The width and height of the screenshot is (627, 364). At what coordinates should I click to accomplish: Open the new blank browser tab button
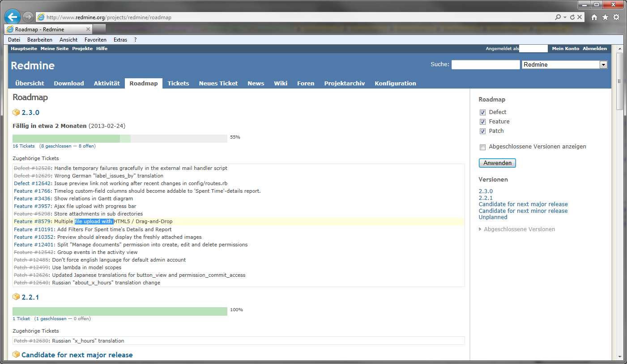100,29
